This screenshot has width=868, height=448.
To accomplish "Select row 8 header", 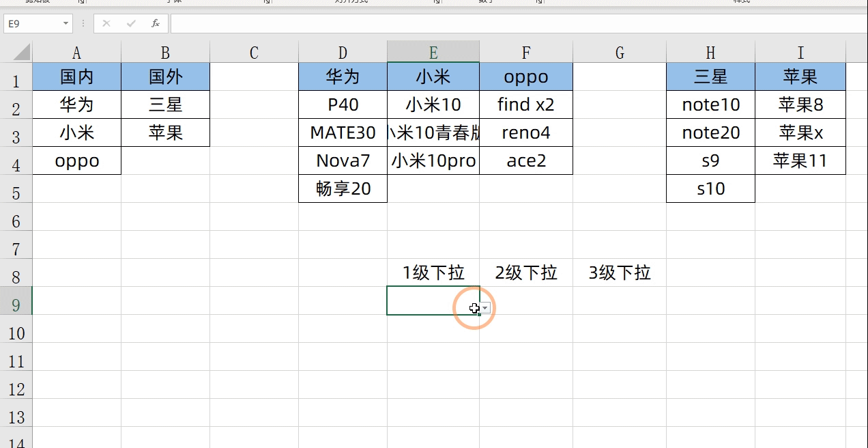I will point(16,272).
